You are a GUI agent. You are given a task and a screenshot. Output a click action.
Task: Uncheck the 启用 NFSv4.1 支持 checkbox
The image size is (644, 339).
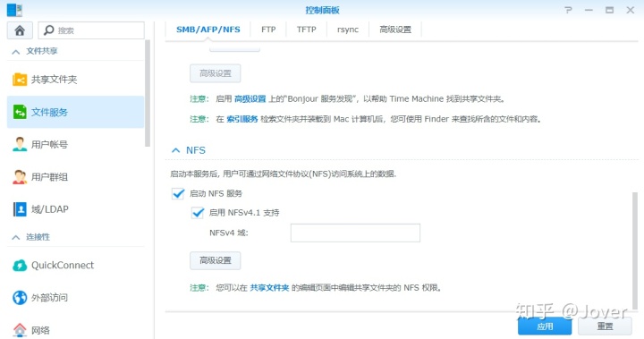tap(198, 213)
